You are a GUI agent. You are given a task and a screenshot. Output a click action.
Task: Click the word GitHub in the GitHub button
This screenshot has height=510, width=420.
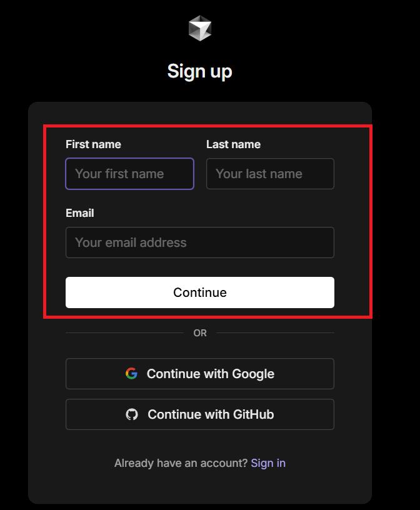pos(253,414)
